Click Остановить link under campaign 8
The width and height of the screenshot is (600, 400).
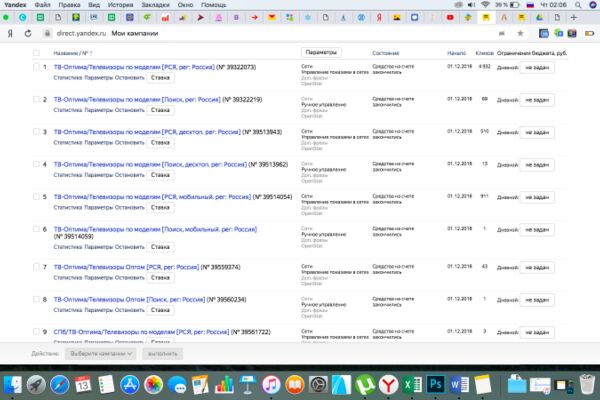[x=130, y=310]
